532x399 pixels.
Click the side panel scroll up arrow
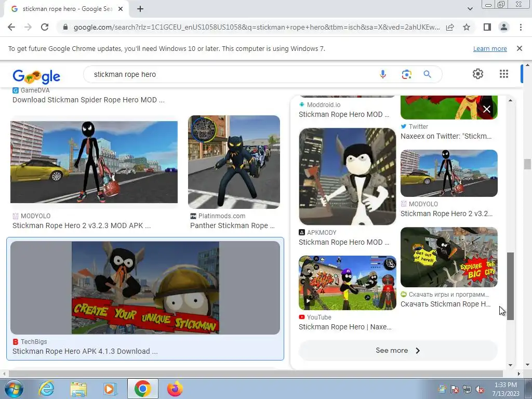[510, 100]
